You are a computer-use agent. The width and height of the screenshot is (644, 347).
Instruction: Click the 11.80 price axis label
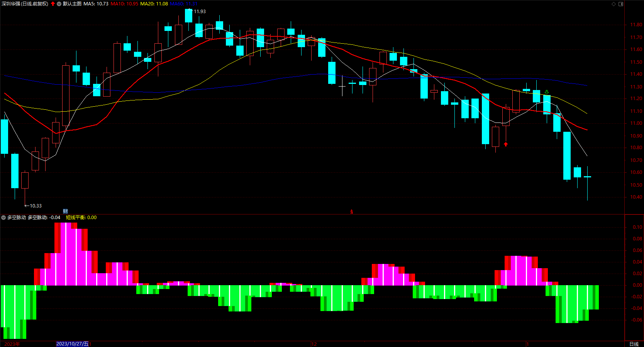636,25
